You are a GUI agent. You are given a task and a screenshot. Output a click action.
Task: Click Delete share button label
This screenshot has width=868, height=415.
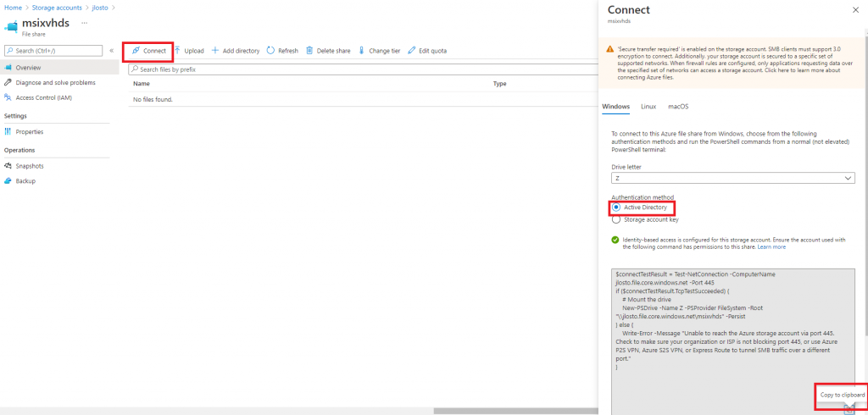333,50
